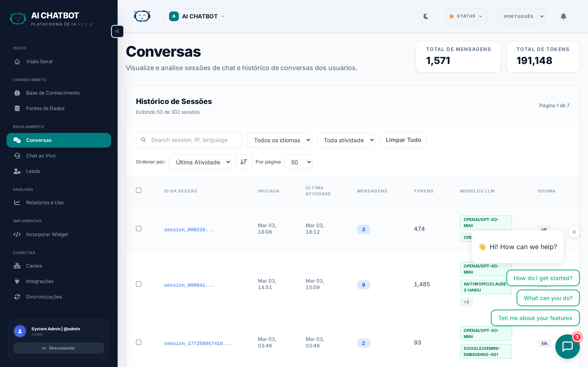This screenshot has height=367, width=588.
Task: Click the System Admin avatar icon
Action: 20,331
